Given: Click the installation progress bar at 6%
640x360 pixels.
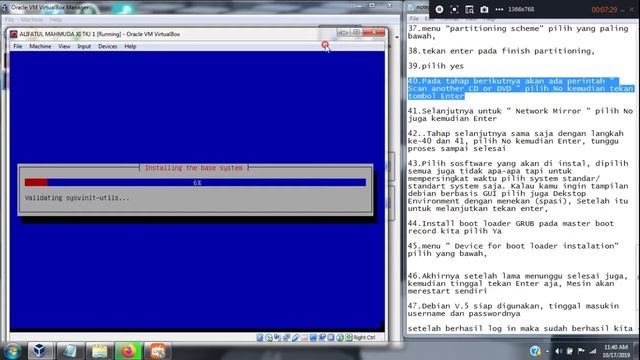Looking at the screenshot, I should pos(195,182).
